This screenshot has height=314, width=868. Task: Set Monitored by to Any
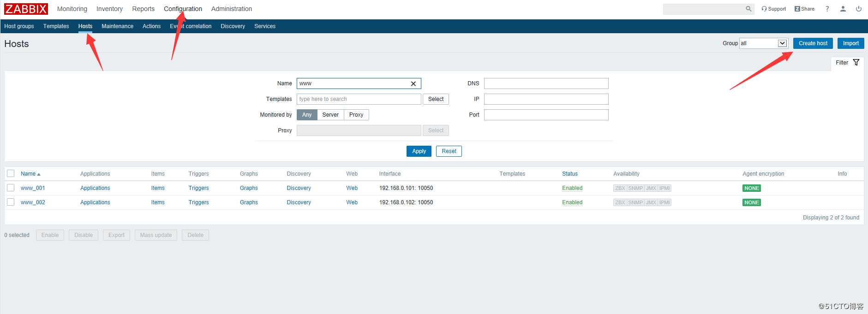(307, 115)
